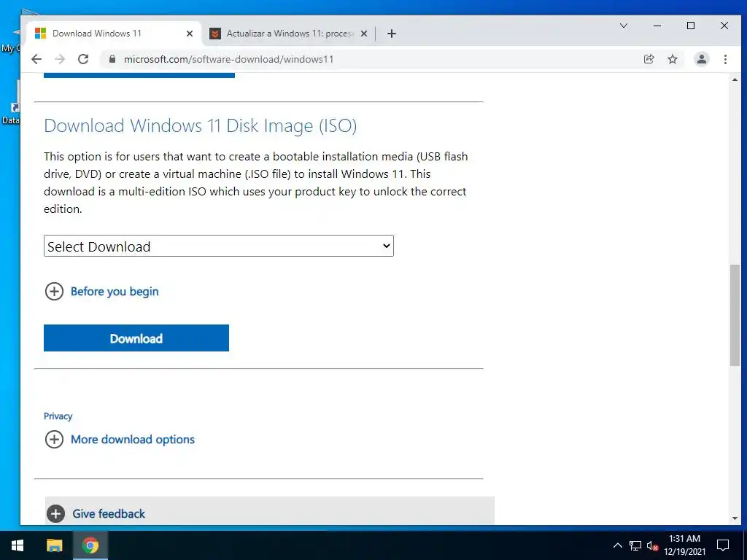This screenshot has height=560, width=747.
Task: Click the padlock site info icon
Action: [x=112, y=59]
